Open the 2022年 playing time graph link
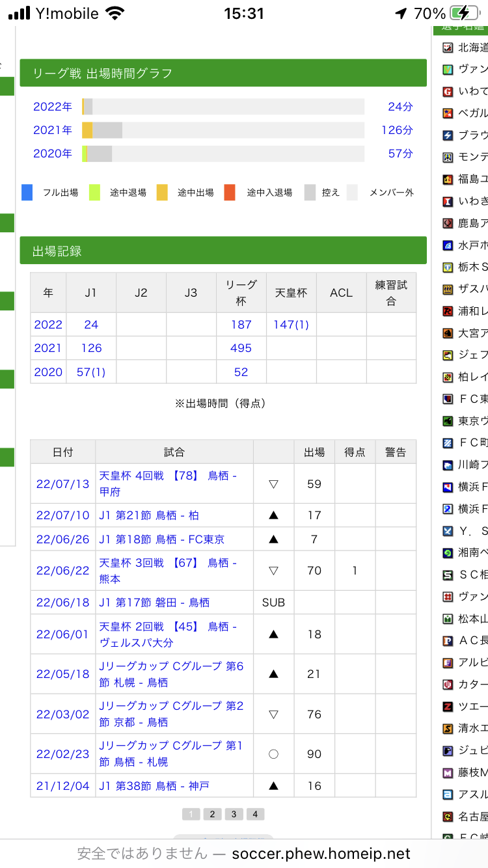488x868 pixels. (x=53, y=107)
